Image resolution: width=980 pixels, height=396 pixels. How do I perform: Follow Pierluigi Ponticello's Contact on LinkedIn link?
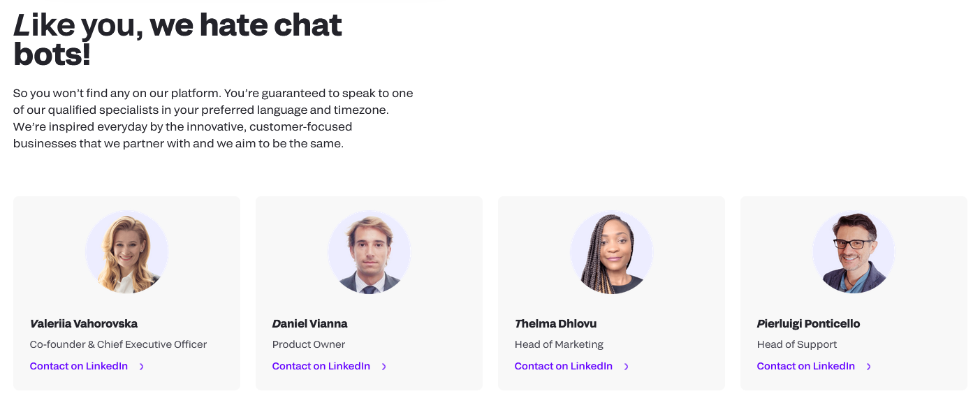point(806,366)
